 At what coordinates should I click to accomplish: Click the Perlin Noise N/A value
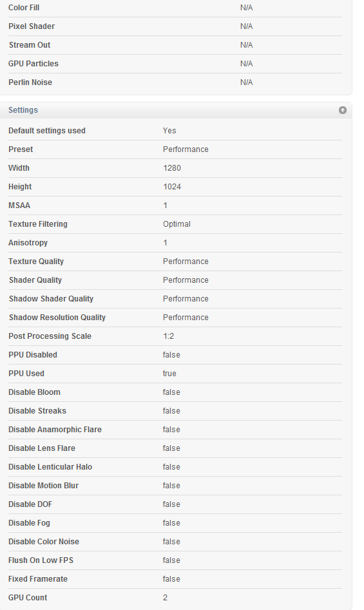tap(247, 82)
